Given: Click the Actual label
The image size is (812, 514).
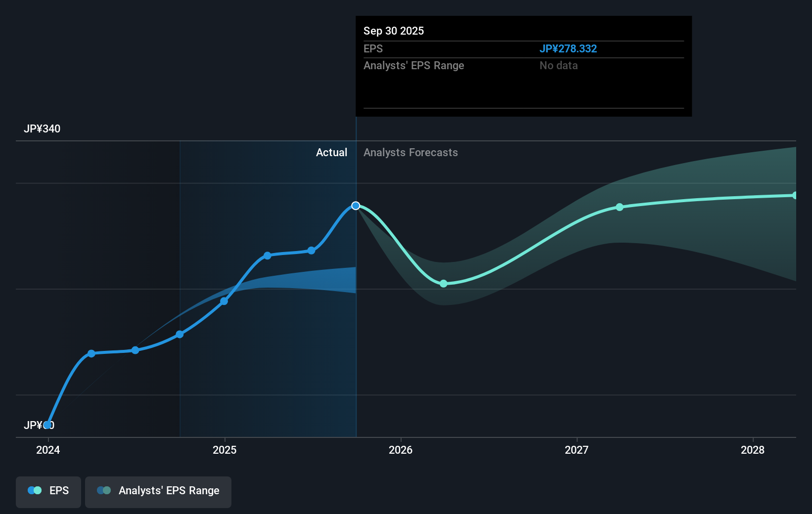Looking at the screenshot, I should 331,153.
